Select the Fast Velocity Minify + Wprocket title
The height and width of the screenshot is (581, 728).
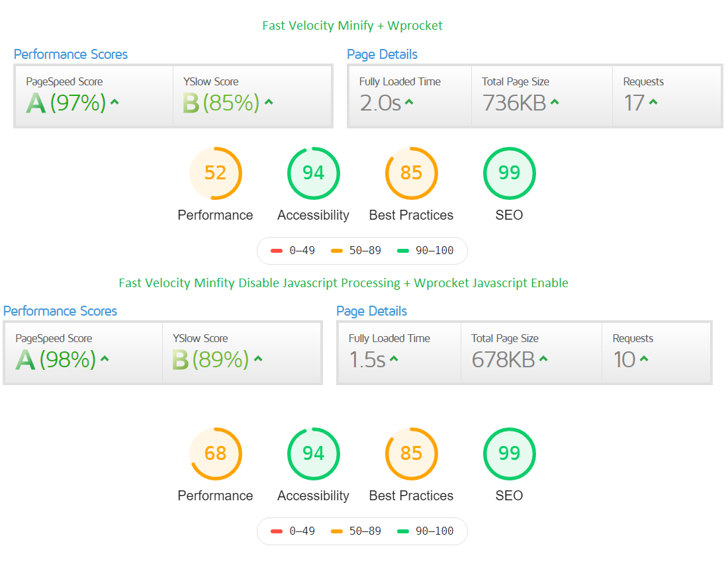point(352,26)
